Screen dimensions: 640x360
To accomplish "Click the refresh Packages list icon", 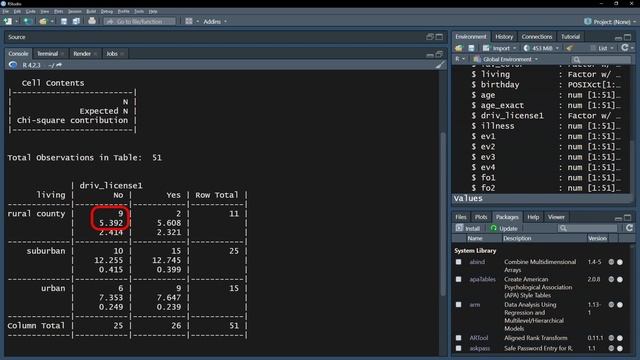I will [x=629, y=228].
